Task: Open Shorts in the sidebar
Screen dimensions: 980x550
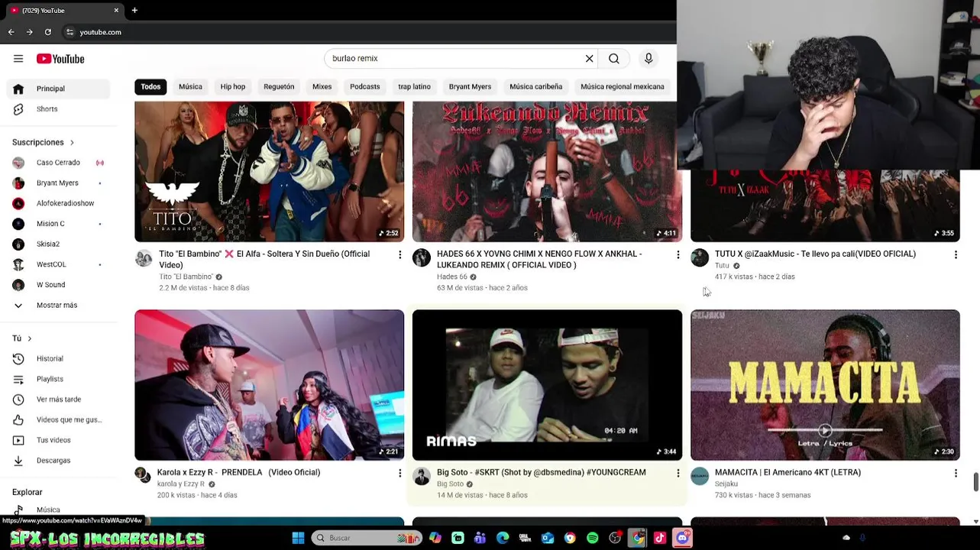Action: pyautogui.click(x=58, y=109)
